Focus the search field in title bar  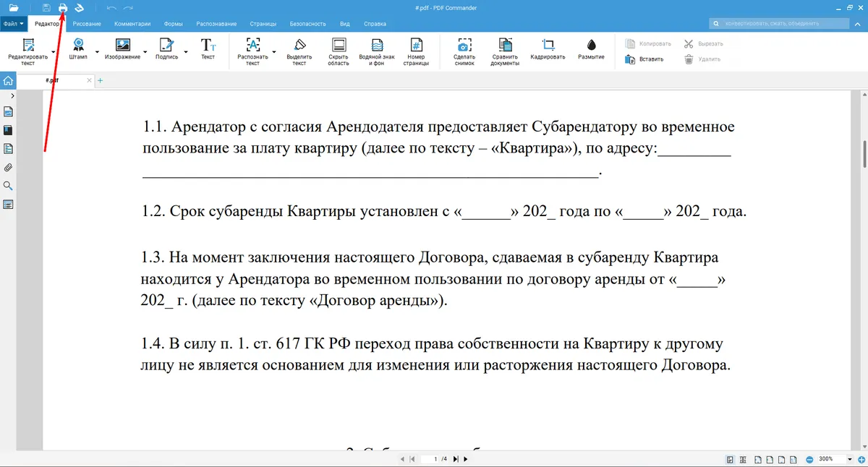point(779,24)
